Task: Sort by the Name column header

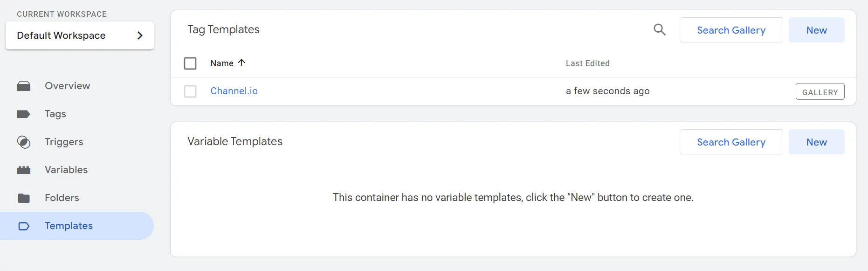Action: pos(222,63)
